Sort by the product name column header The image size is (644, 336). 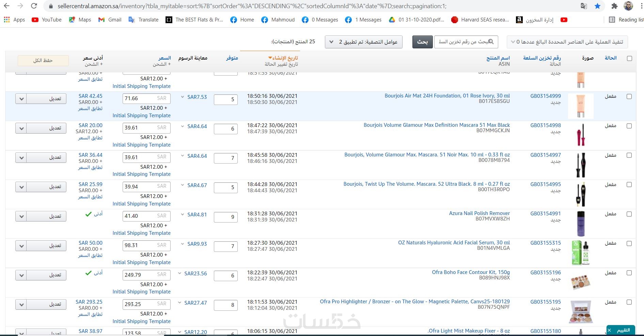[498, 58]
